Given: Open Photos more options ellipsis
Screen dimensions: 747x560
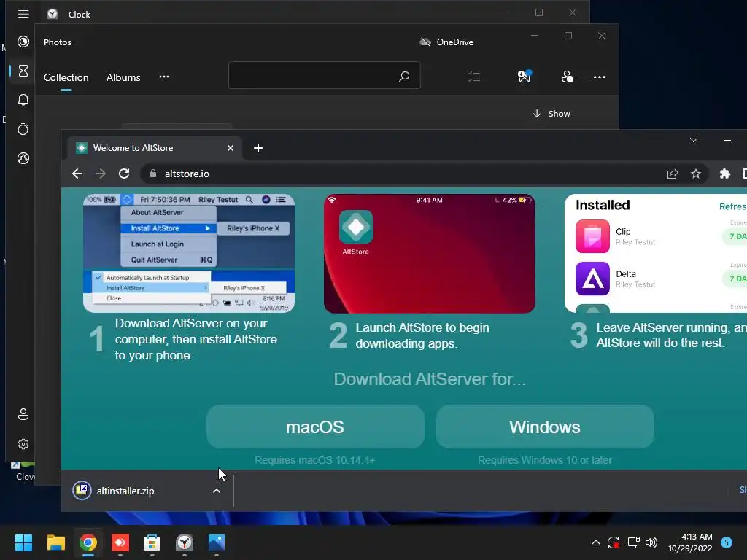Looking at the screenshot, I should click(x=600, y=77).
